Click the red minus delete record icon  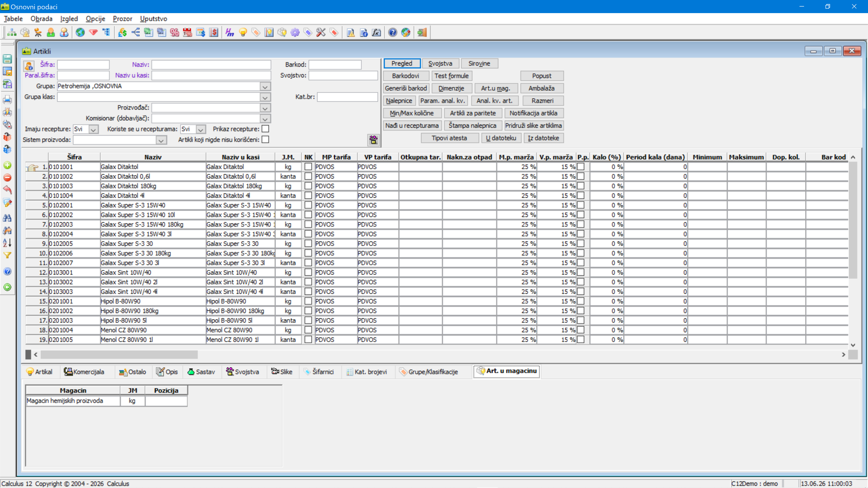click(x=7, y=178)
